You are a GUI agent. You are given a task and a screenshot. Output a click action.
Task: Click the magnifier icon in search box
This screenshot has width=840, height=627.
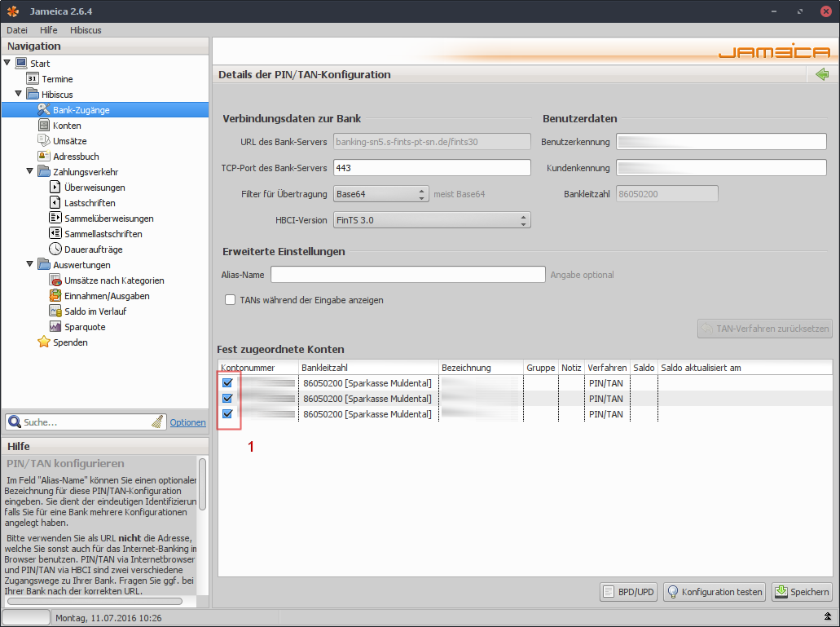pos(15,422)
